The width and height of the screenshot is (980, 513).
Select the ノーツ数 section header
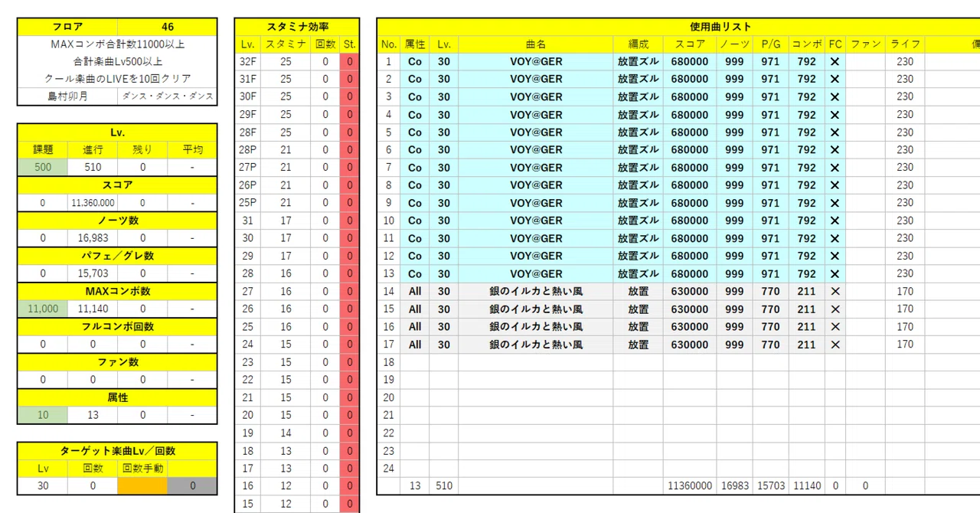pos(117,221)
